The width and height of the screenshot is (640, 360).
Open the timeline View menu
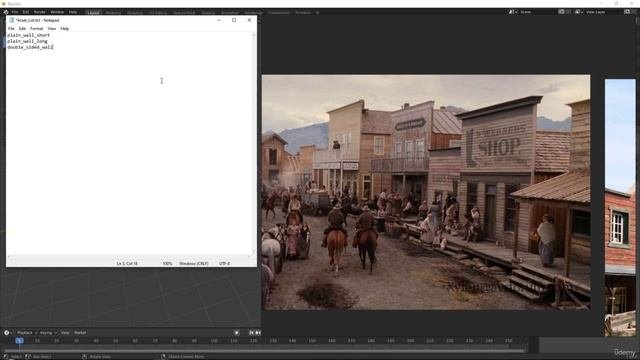(65, 333)
